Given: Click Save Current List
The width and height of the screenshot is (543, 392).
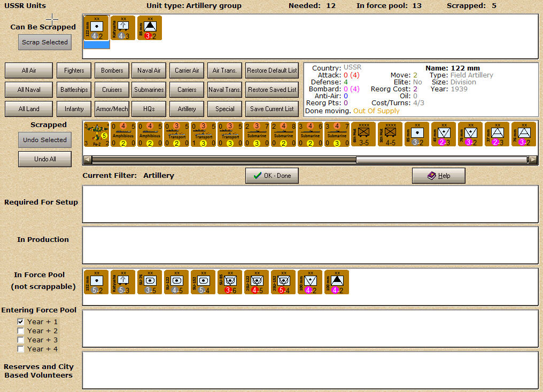Looking at the screenshot, I should pyautogui.click(x=272, y=109).
